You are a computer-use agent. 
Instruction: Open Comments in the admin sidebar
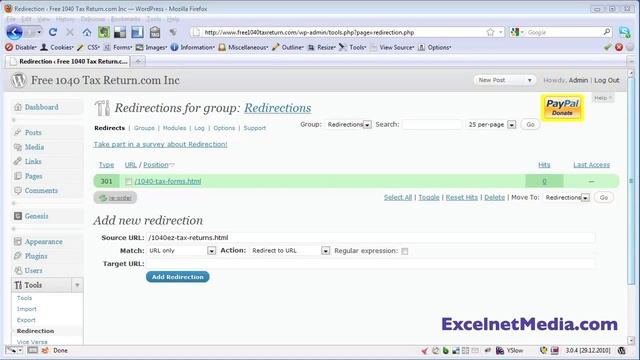coord(41,191)
